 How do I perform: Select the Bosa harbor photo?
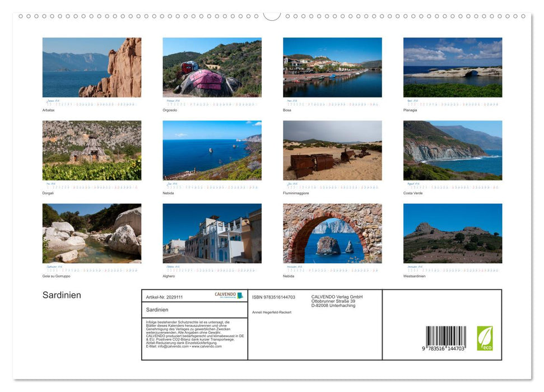coord(332,67)
